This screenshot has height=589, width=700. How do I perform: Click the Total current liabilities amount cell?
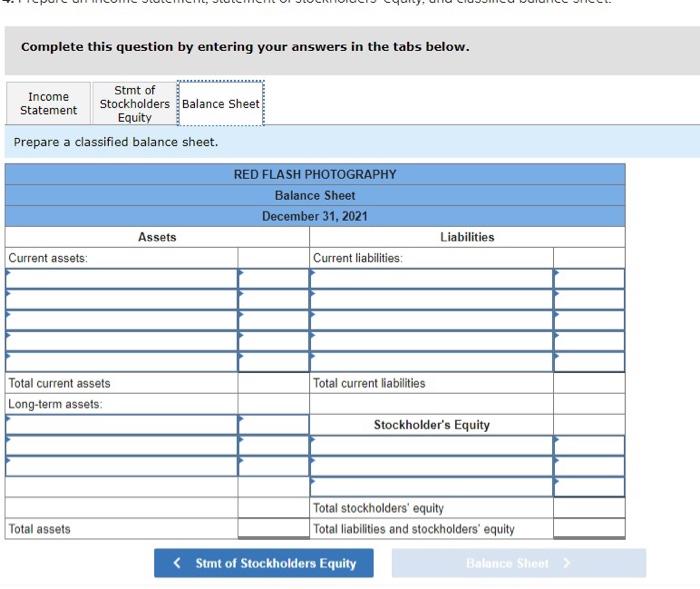click(x=589, y=383)
